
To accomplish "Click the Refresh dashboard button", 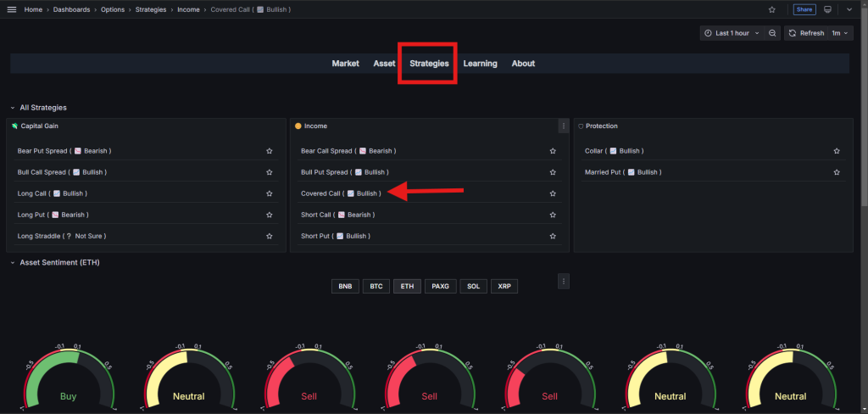I will coord(805,33).
